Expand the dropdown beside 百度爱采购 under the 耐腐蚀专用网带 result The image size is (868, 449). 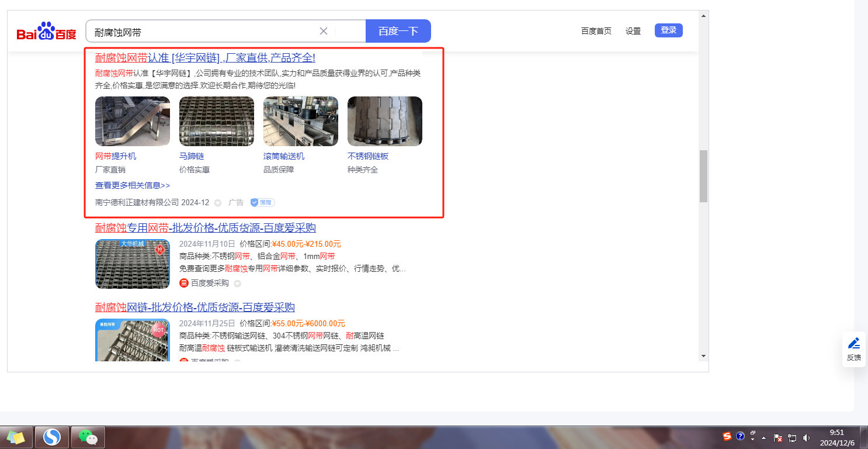[x=237, y=284]
